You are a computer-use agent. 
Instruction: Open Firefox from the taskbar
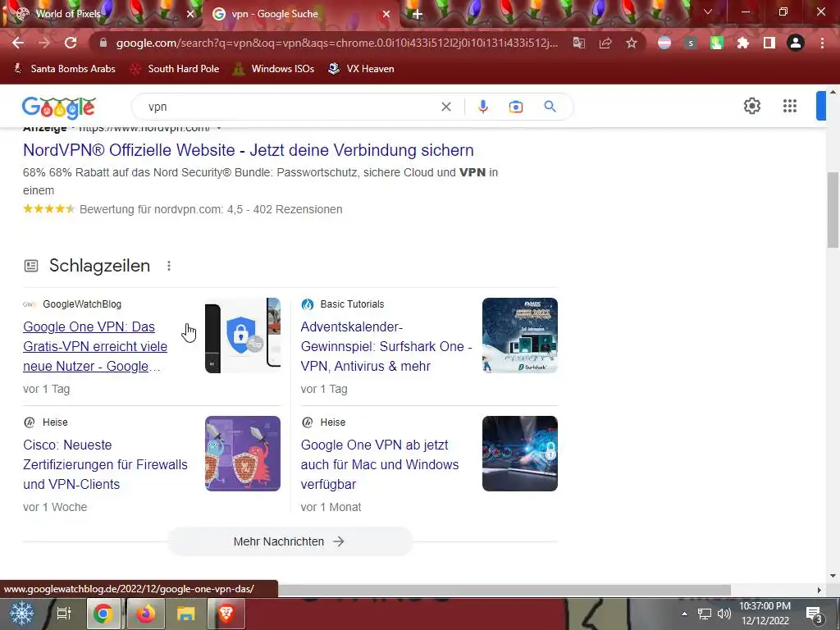coord(145,614)
